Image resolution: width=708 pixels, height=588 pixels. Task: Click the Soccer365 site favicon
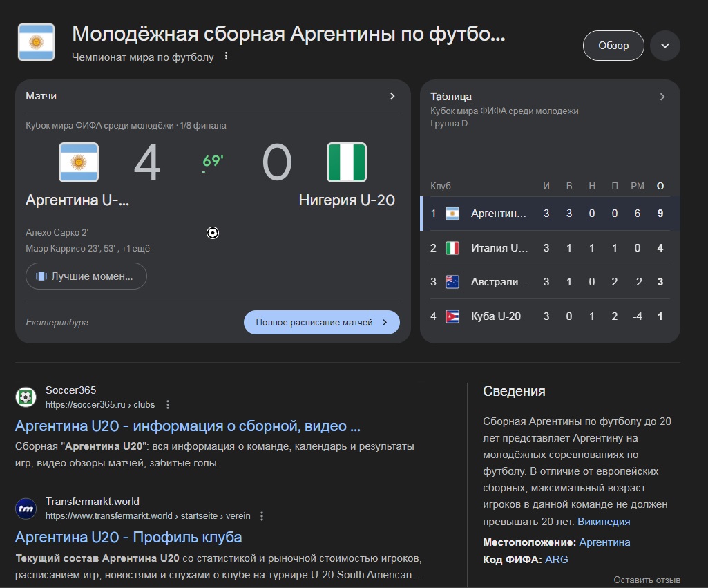coord(26,397)
